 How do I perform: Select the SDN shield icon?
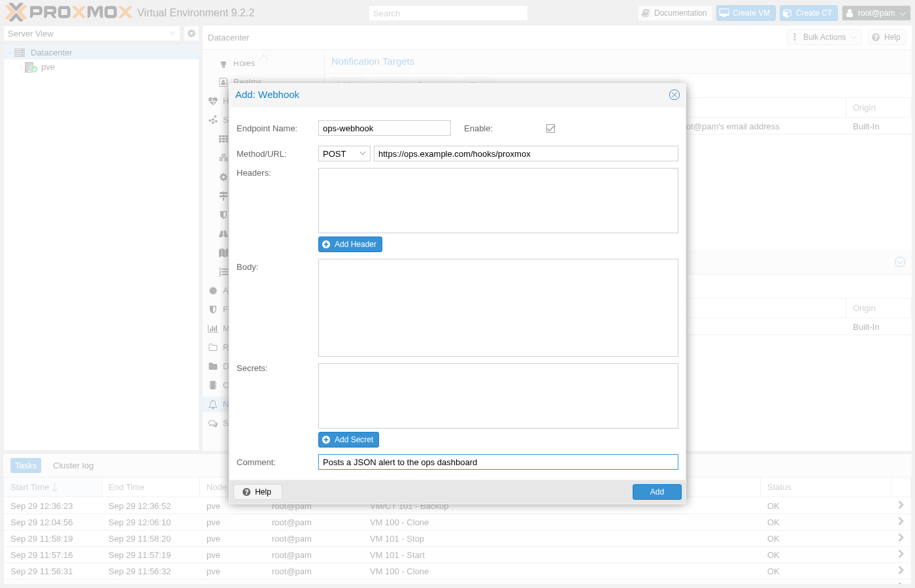pos(224,215)
